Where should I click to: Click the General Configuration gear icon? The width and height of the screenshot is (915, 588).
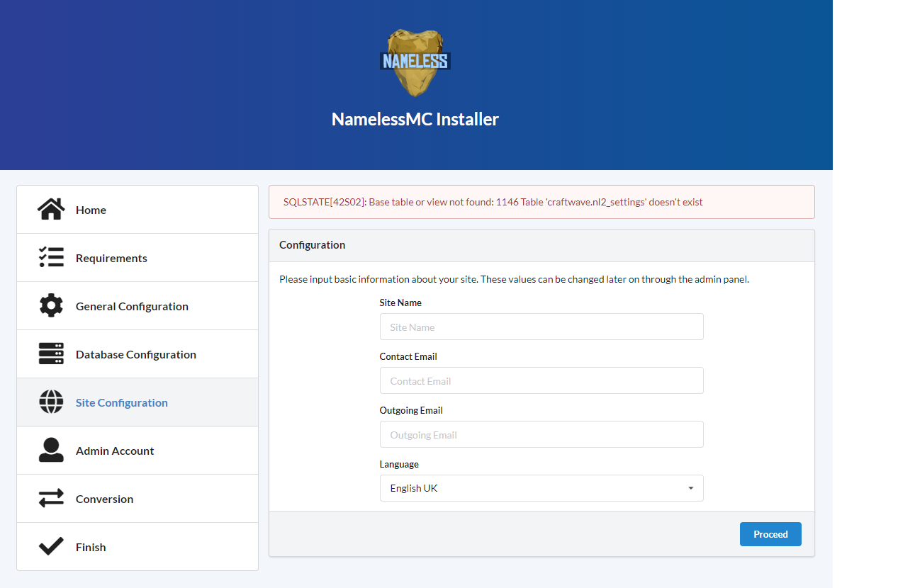pos(51,305)
